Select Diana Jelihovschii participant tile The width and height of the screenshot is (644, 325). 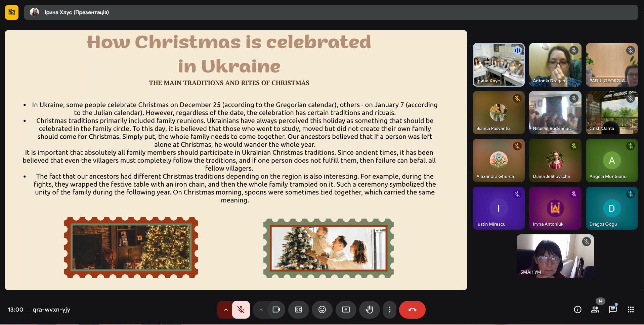pyautogui.click(x=555, y=160)
